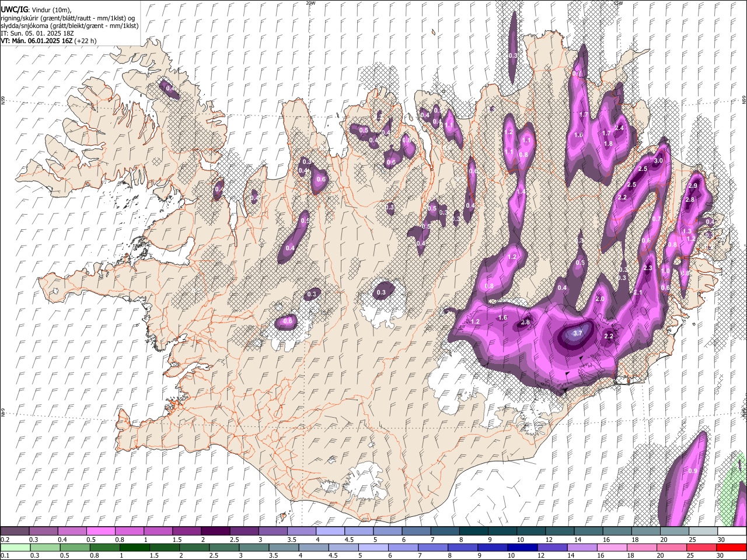Image resolution: width=747 pixels, height=560 pixels.
Task: Click the 14 label in the purple legend row
Action: pos(578,540)
